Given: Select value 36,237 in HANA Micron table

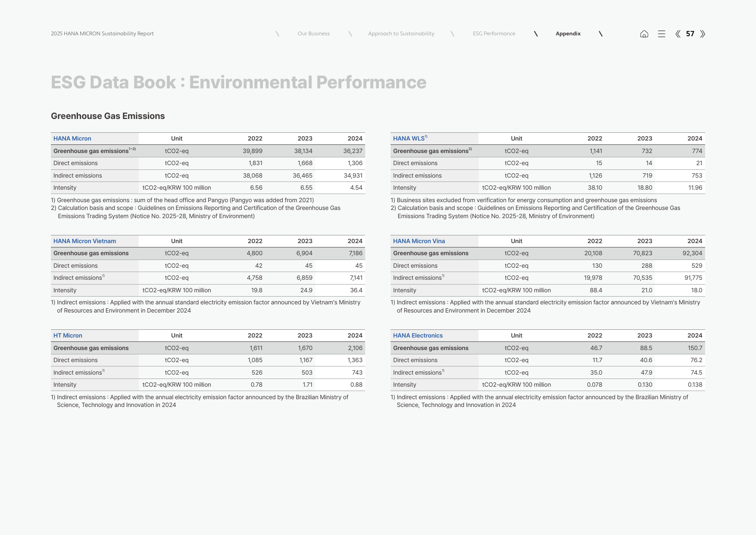Looking at the screenshot, I should [x=353, y=151].
